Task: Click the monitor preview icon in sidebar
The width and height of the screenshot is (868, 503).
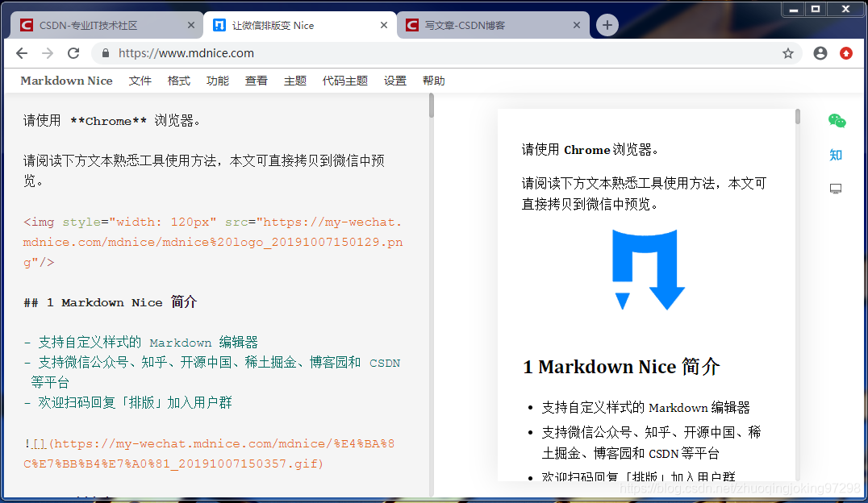Action: [x=836, y=188]
